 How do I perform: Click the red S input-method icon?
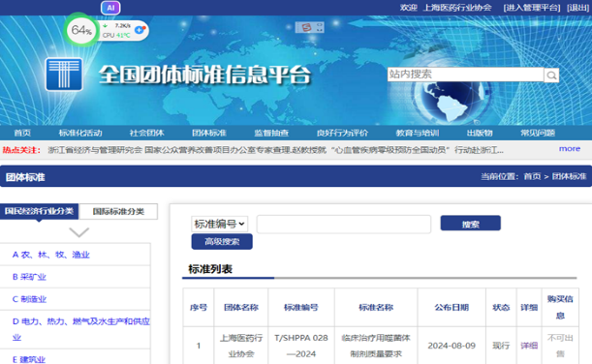(306, 27)
